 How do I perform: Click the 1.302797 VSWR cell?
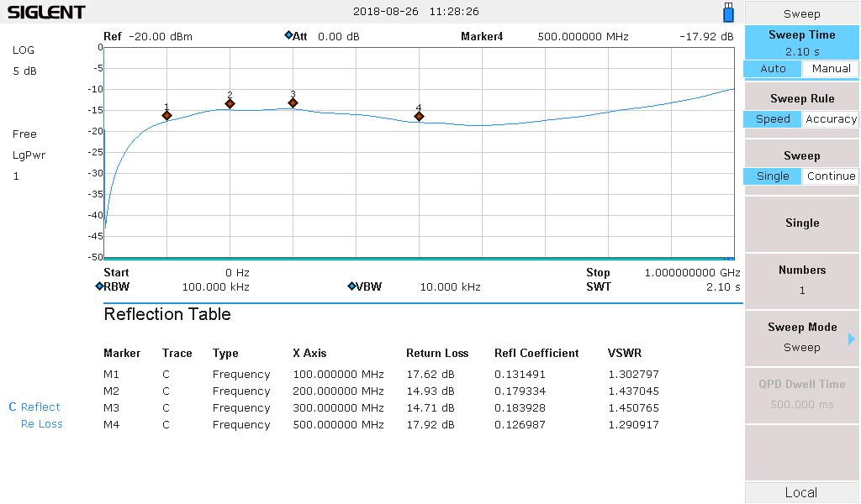click(x=633, y=375)
